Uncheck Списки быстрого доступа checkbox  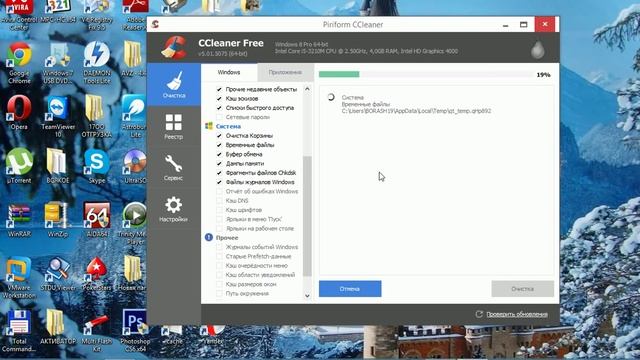point(219,108)
